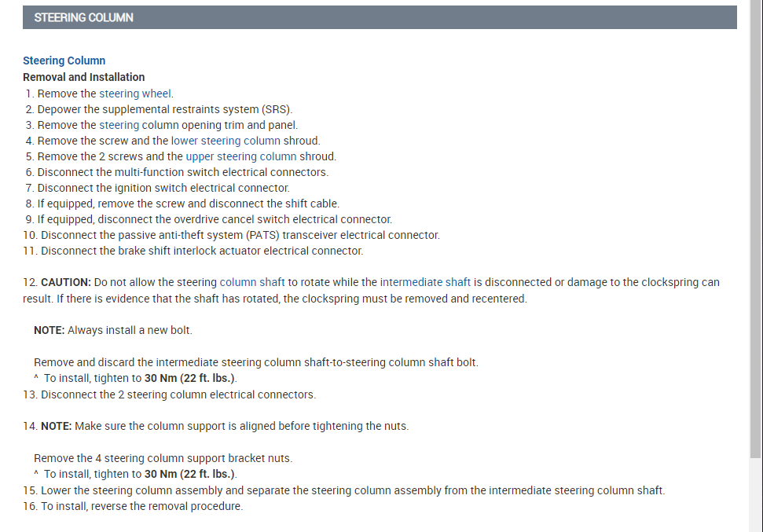
Task: Open the blue Steering Column heading link
Action: [x=64, y=61]
